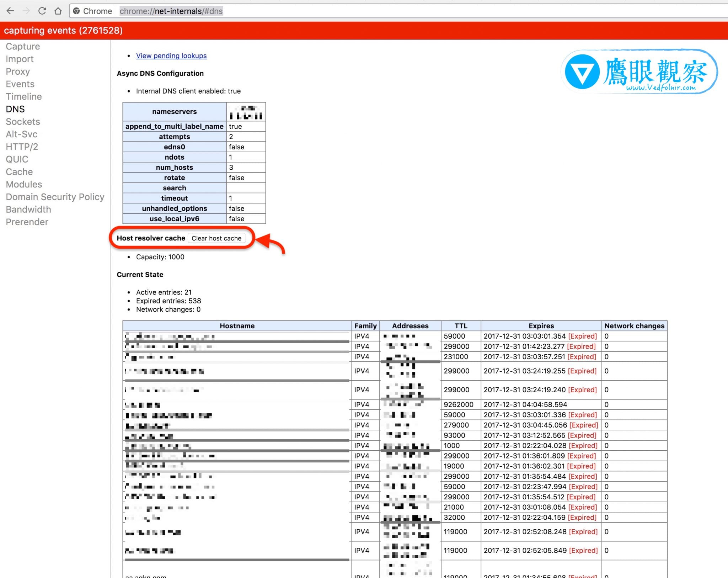Click the Internal DNS client enabled: true text

(x=188, y=91)
